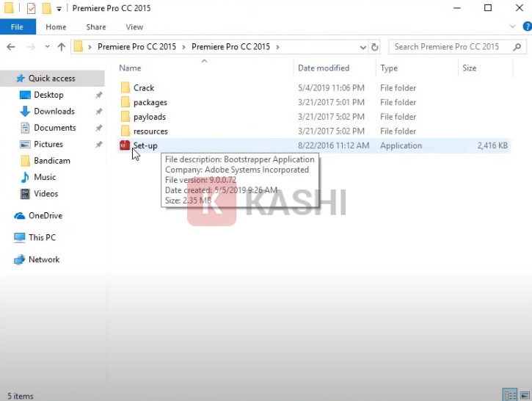532x401 pixels.
Task: Sort files by Date modified column
Action: tap(324, 68)
